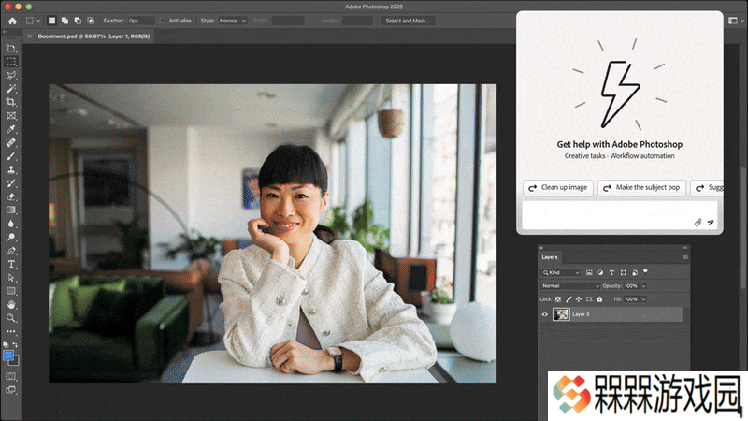Select the Move/Artboard tool

pyautogui.click(x=11, y=48)
